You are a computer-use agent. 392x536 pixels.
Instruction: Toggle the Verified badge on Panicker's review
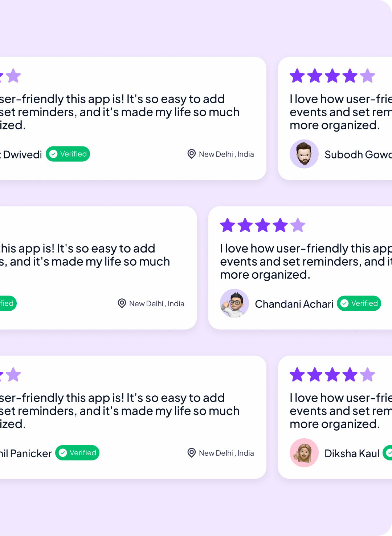(x=77, y=453)
